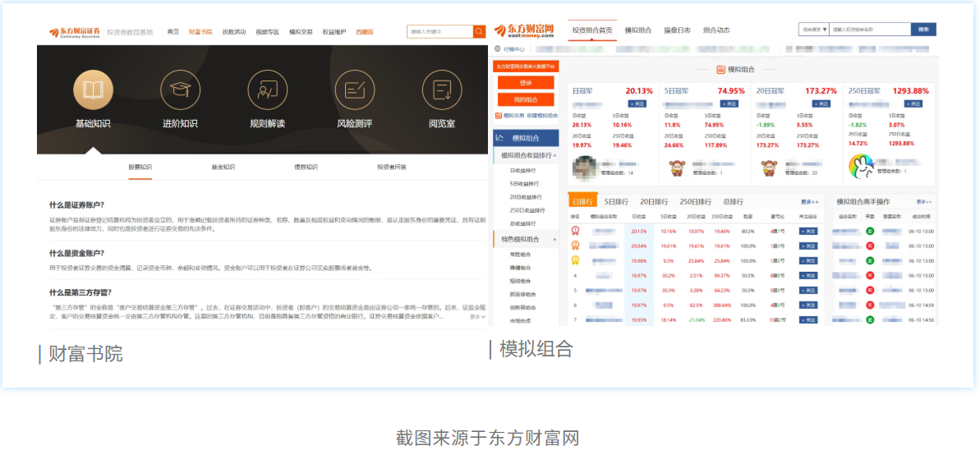Click the red 卖 icon at 06-10 14:59
The width and height of the screenshot is (980, 455).
tap(869, 305)
